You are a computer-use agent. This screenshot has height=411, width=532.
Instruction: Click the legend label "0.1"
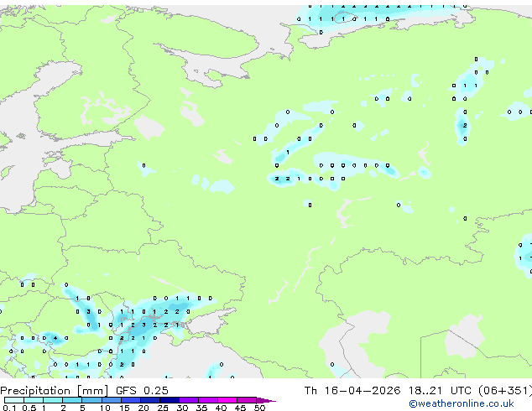(10, 408)
